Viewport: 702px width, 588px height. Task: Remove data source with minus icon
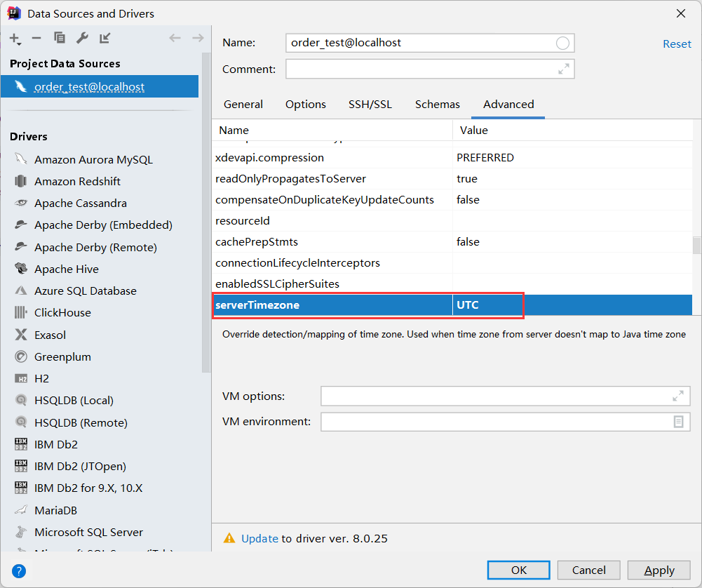point(36,39)
